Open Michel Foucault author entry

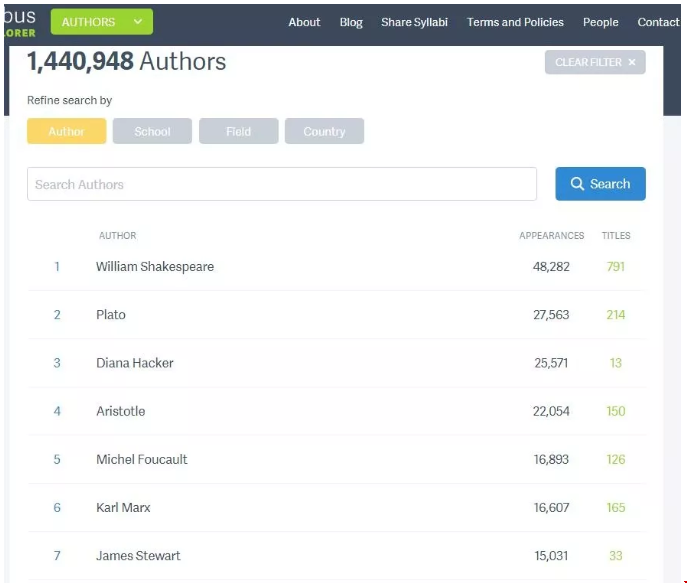point(142,459)
